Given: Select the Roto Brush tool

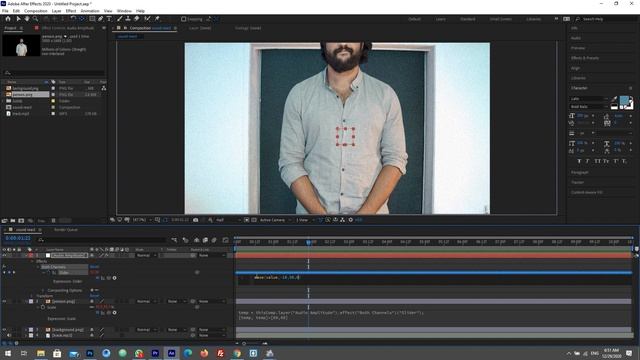Looking at the screenshot, I should 147,19.
